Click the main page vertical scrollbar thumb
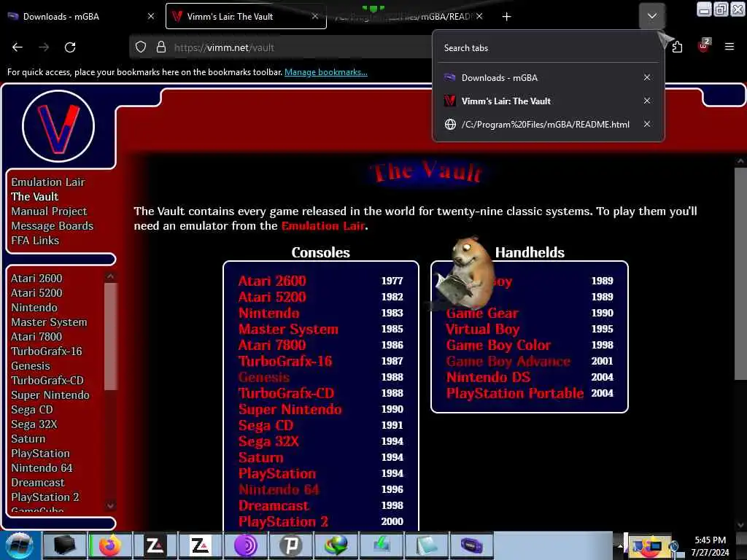 click(740, 273)
